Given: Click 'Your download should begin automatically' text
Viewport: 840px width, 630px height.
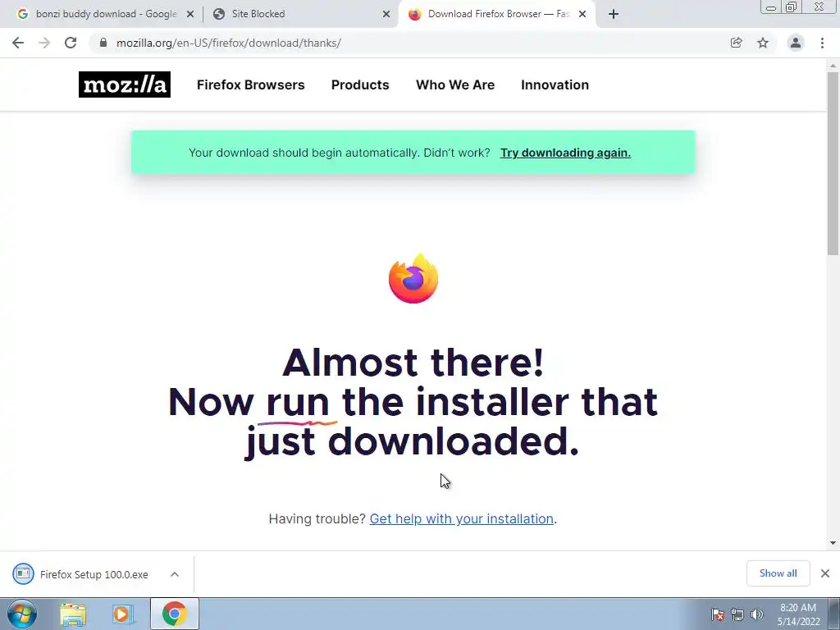Looking at the screenshot, I should pyautogui.click(x=304, y=153).
